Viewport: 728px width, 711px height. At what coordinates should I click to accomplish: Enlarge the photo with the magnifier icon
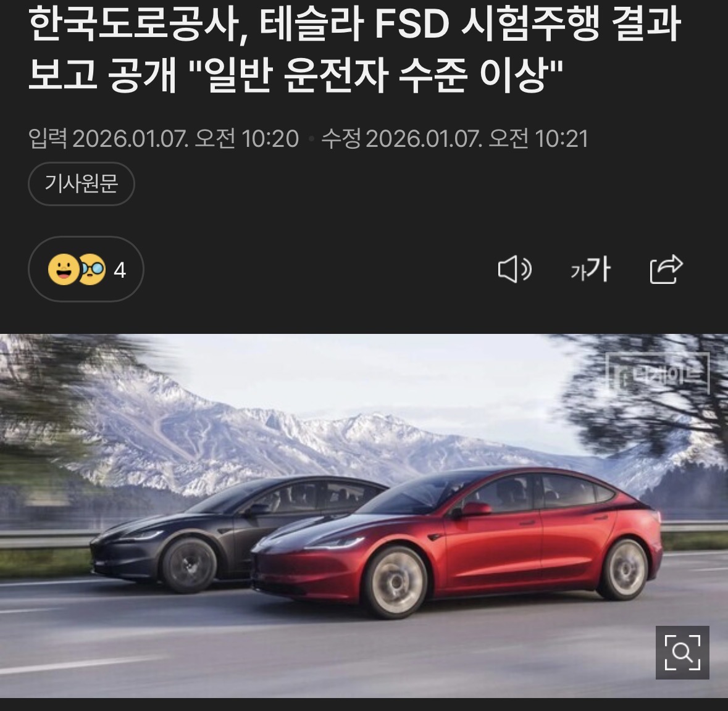tap(682, 652)
